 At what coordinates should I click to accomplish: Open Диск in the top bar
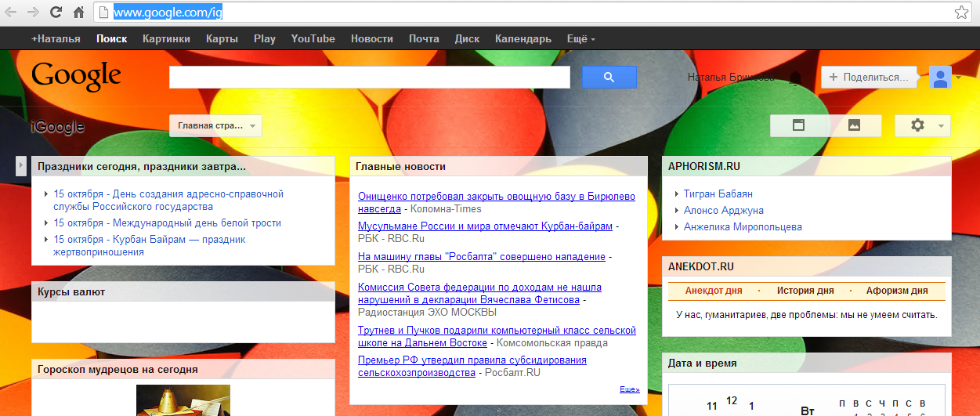(467, 38)
